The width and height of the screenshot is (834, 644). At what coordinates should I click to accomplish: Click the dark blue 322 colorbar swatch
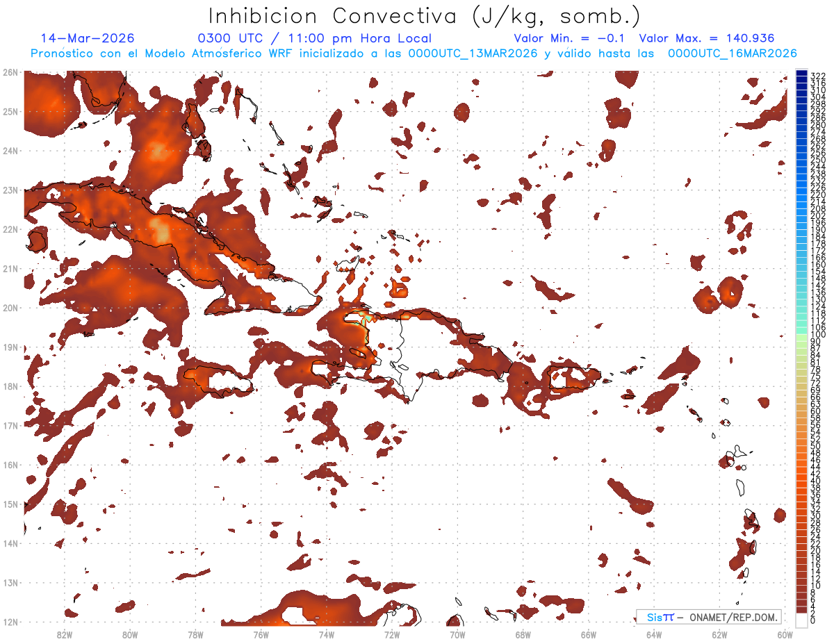(801, 72)
